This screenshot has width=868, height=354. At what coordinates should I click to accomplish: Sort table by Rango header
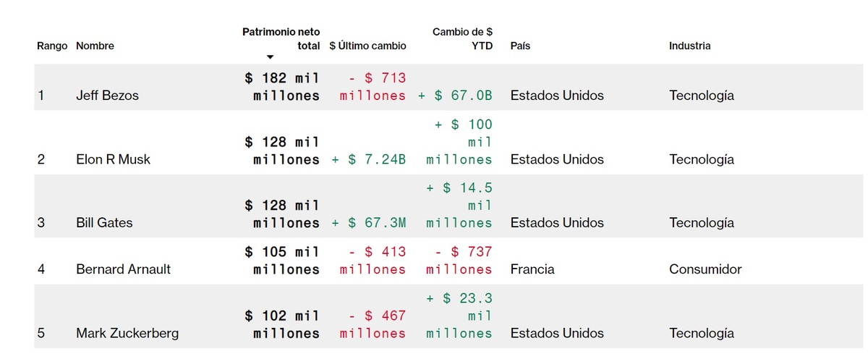(x=52, y=46)
